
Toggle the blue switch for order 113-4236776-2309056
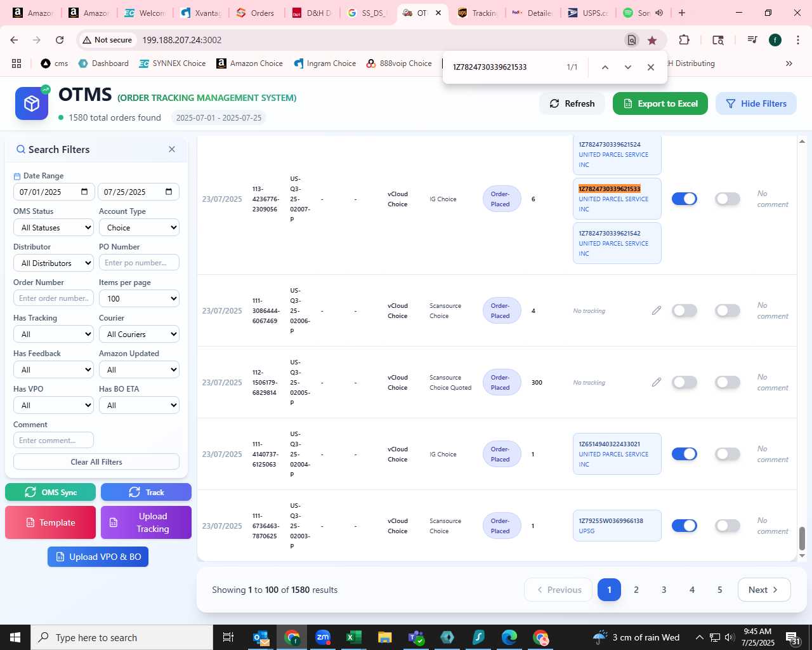point(684,199)
